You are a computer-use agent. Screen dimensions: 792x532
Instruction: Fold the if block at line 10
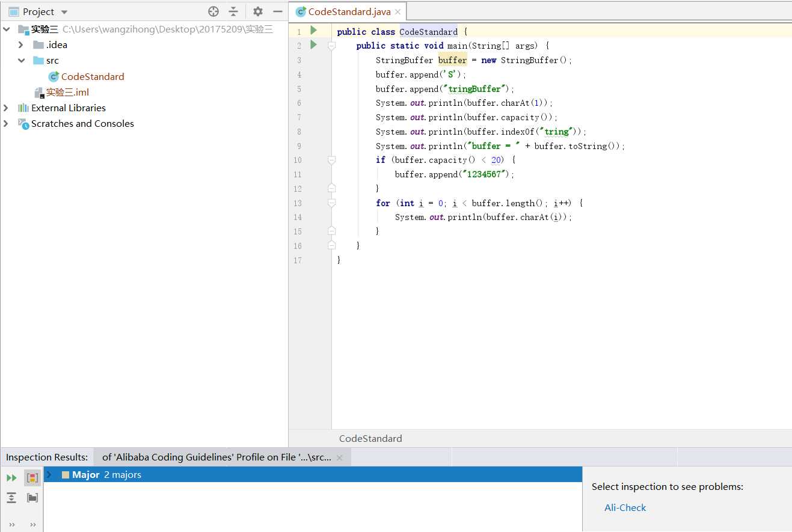tap(331, 160)
